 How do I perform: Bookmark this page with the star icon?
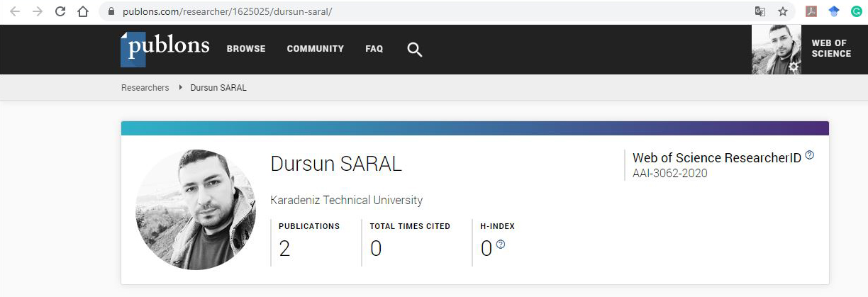tap(783, 11)
